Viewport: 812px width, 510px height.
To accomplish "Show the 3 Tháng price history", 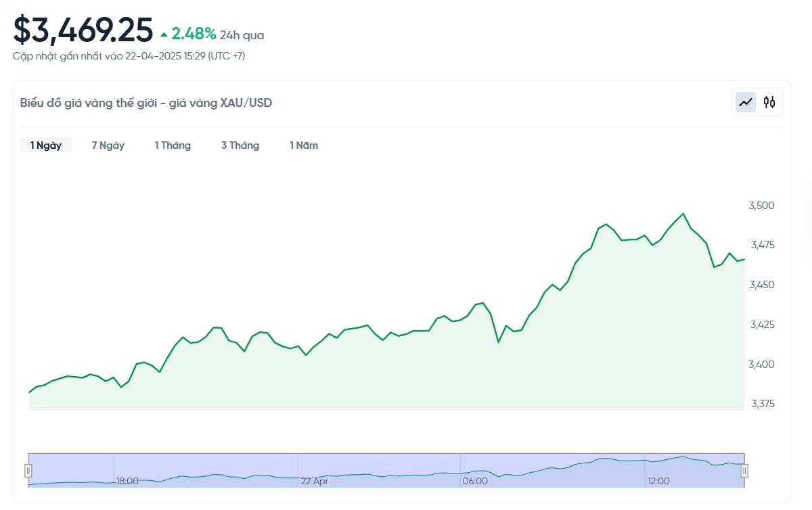I will coord(240,145).
